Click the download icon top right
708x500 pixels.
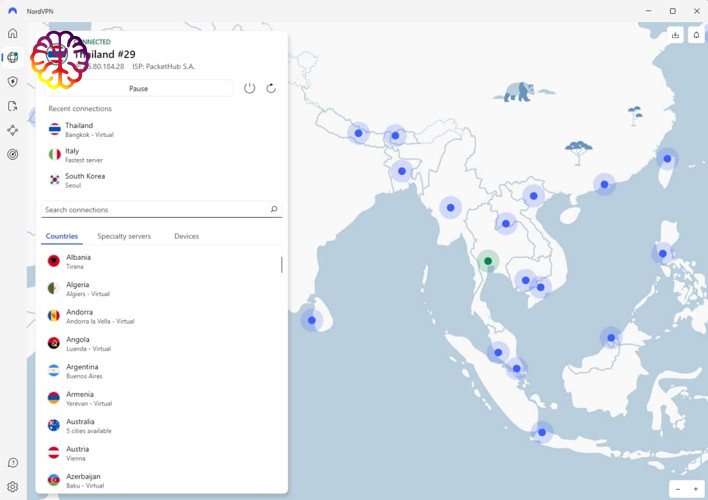[x=675, y=35]
